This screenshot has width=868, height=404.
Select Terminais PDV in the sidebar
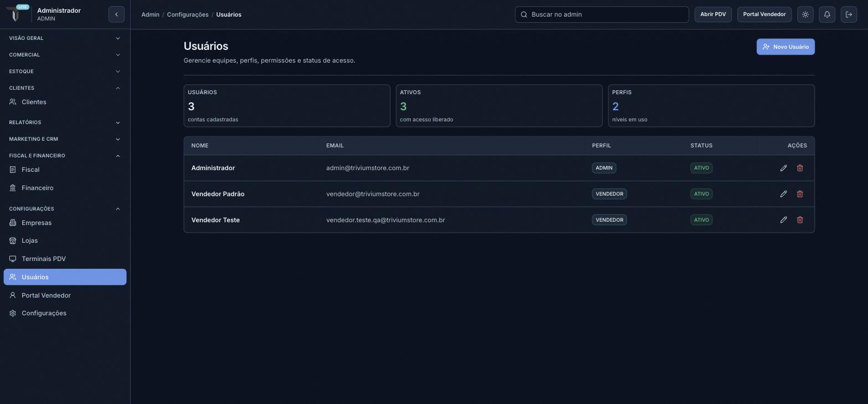pyautogui.click(x=65, y=259)
